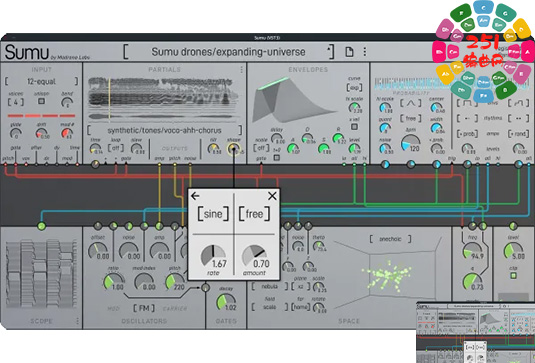535x363 pixels.
Task: Click the preset stepper arrow before closing bracket
Action: tap(329, 49)
